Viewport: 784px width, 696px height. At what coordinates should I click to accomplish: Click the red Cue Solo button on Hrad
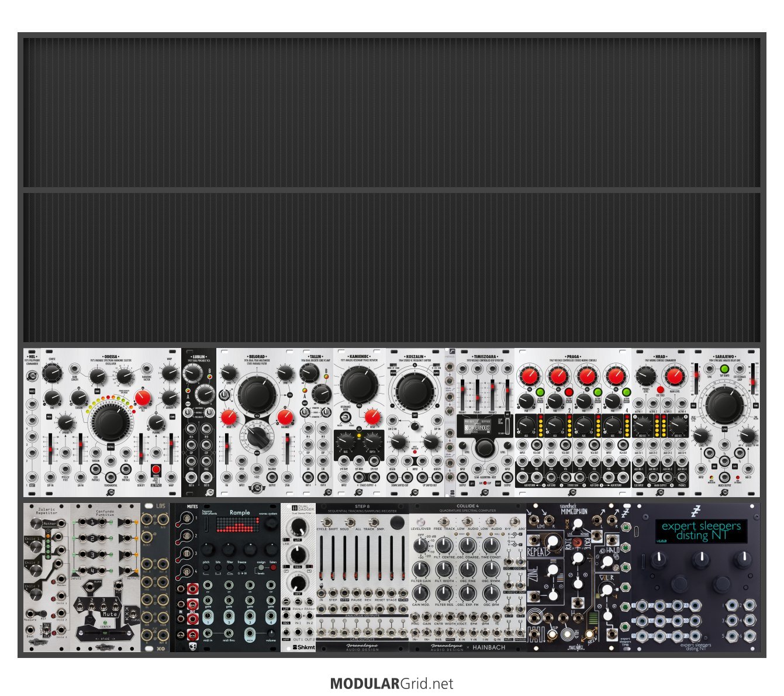click(660, 390)
